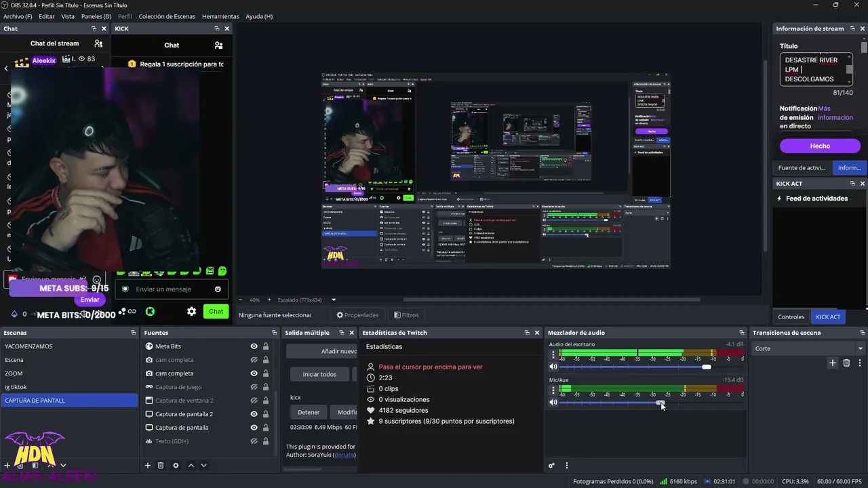868x488 pixels.
Task: Open the Editar menu
Action: click(47, 16)
